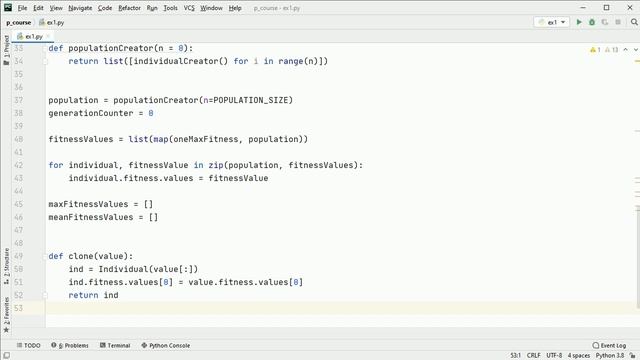Click the p_course breadcrumb
Image resolution: width=640 pixels, height=360 pixels.
click(18, 22)
